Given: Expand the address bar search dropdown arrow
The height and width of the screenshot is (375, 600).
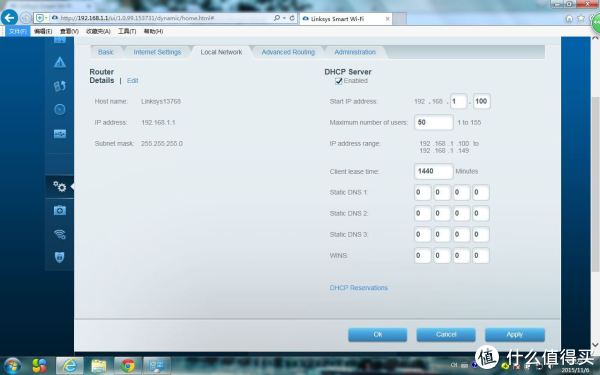Looking at the screenshot, I should 284,18.
